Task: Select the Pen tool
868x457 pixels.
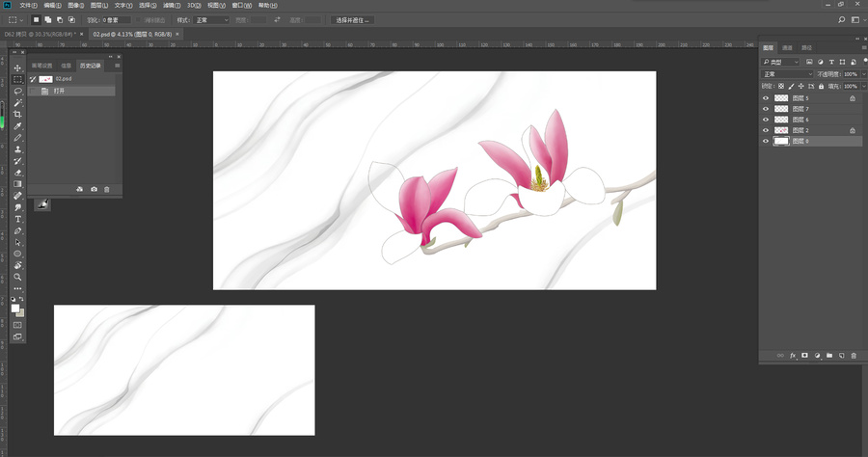Action: pyautogui.click(x=17, y=230)
